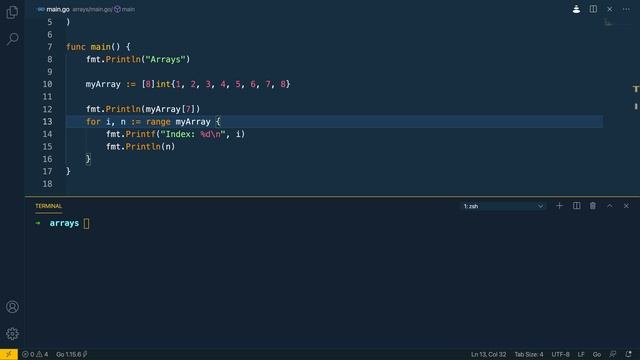Open the 1: zsh terminal selector dropdown
640x360 pixels.
[x=504, y=206]
